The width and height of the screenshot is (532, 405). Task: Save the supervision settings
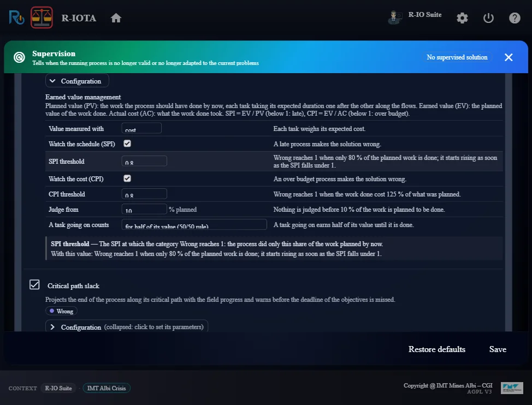click(498, 349)
